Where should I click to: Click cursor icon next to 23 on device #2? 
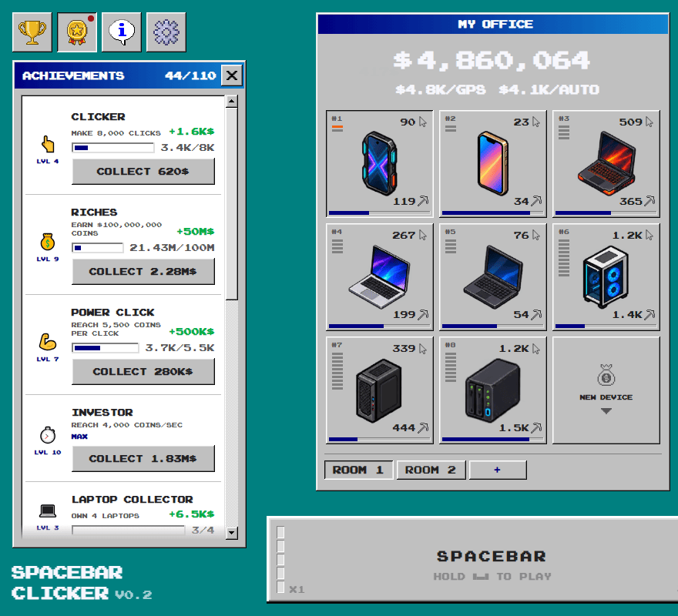(535, 122)
